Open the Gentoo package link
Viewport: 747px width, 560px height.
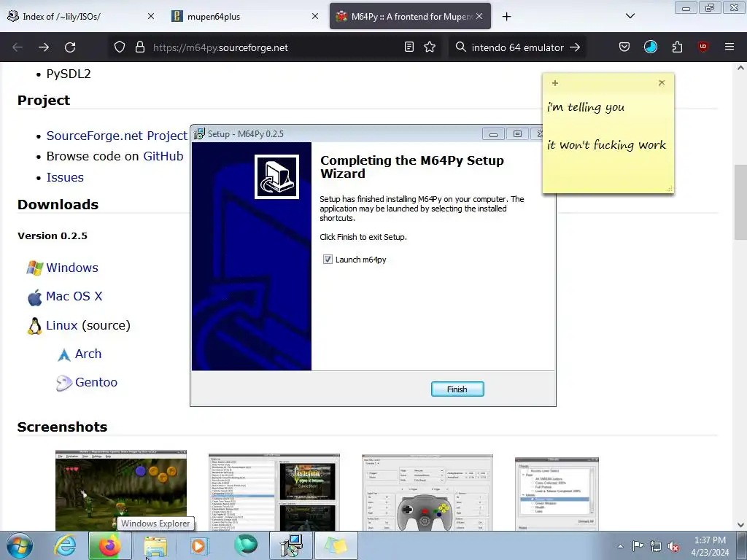coord(96,382)
